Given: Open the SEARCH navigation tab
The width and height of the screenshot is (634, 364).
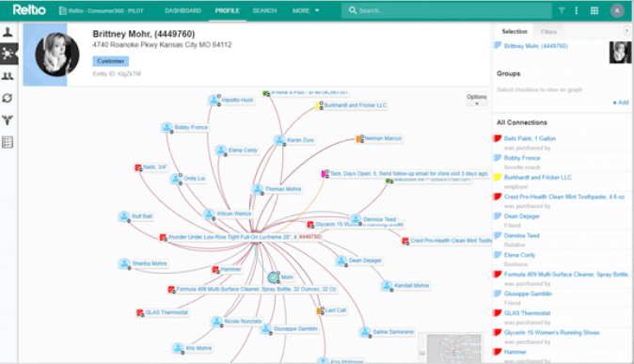Looking at the screenshot, I should (265, 10).
